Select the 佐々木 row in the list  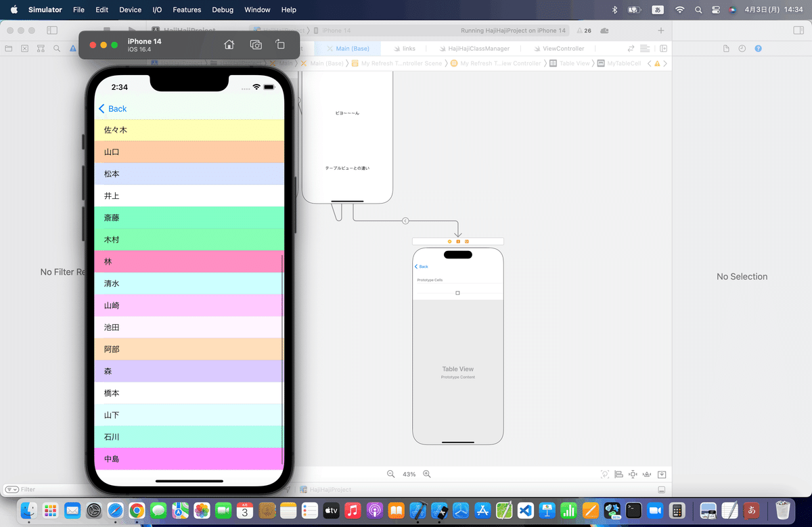point(189,130)
